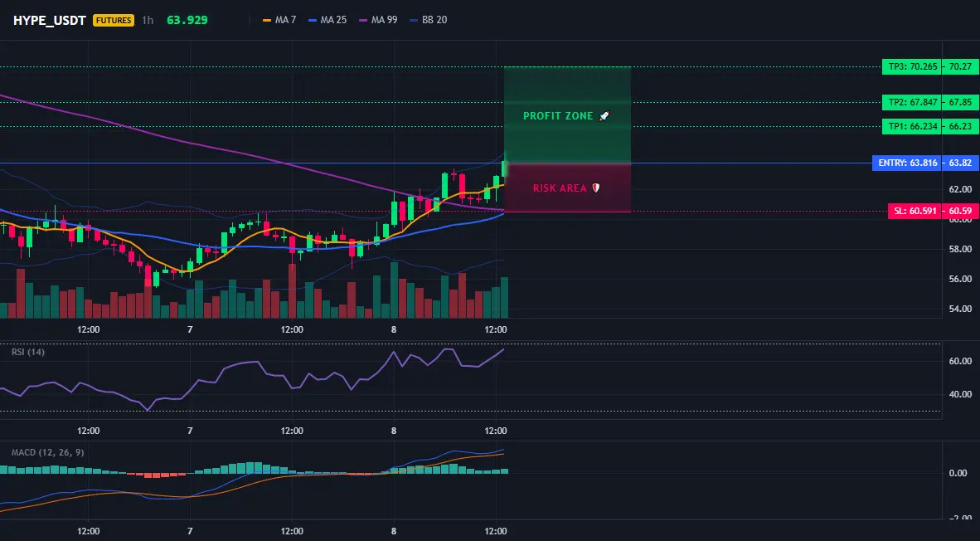
Task: Click the ENTRY: 63.816 label
Action: 908,163
